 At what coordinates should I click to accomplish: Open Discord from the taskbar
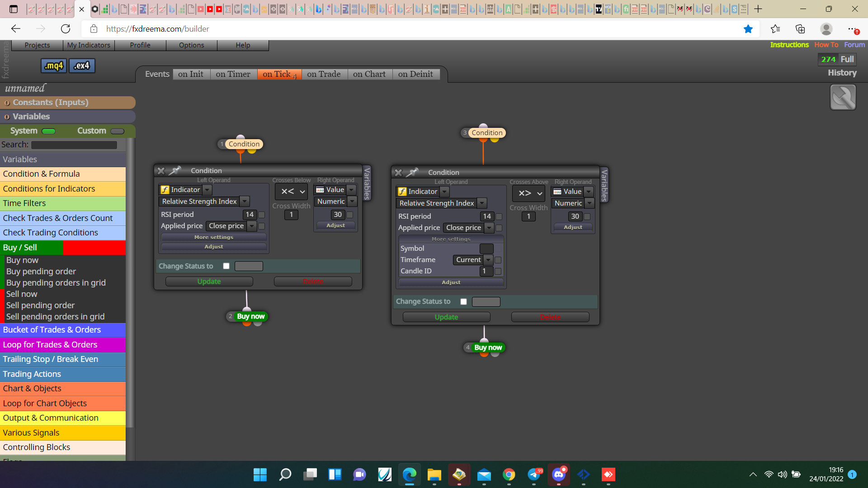coord(559,474)
